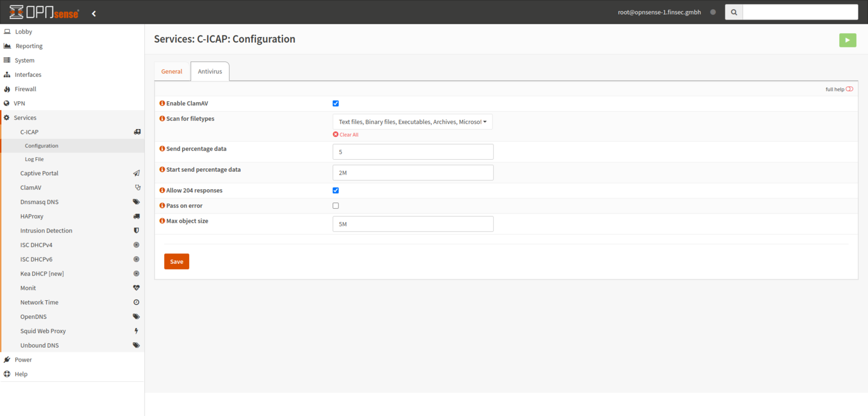The width and height of the screenshot is (868, 416).
Task: Toggle the full help switch
Action: [849, 89]
